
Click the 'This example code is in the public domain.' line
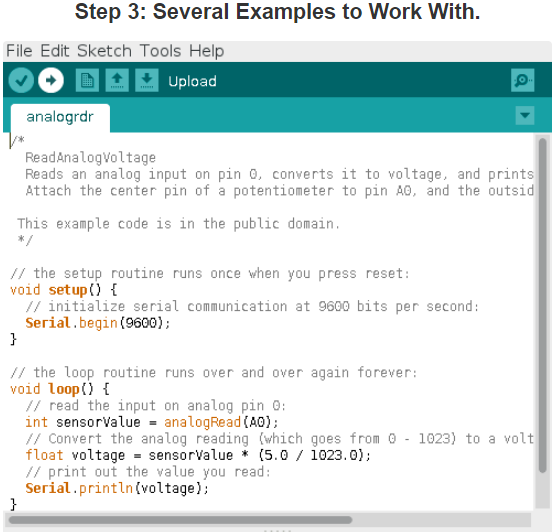[178, 224]
